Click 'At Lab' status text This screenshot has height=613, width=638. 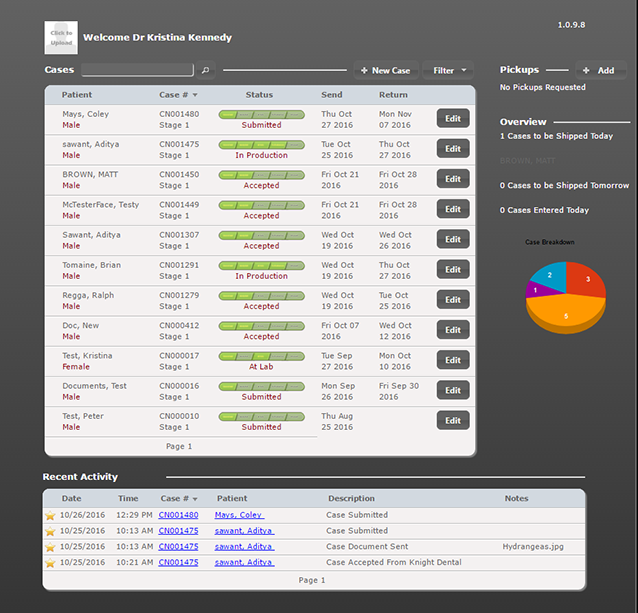(x=261, y=367)
